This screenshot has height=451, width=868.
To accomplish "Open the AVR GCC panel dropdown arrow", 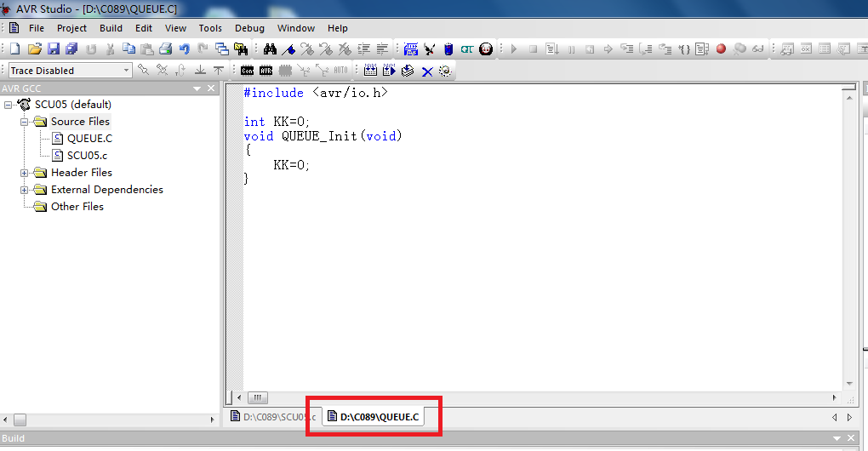I will coord(197,88).
